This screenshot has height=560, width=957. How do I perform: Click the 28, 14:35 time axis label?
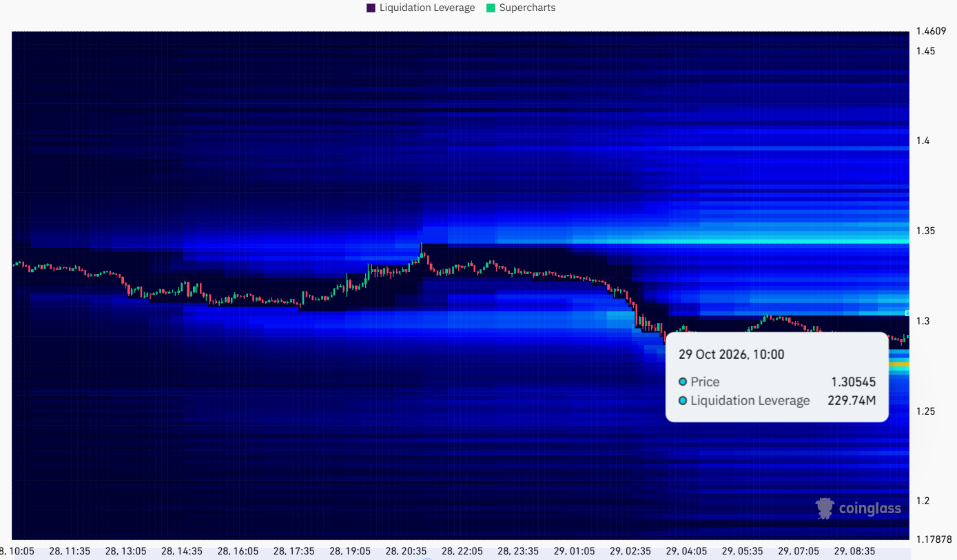tap(182, 551)
